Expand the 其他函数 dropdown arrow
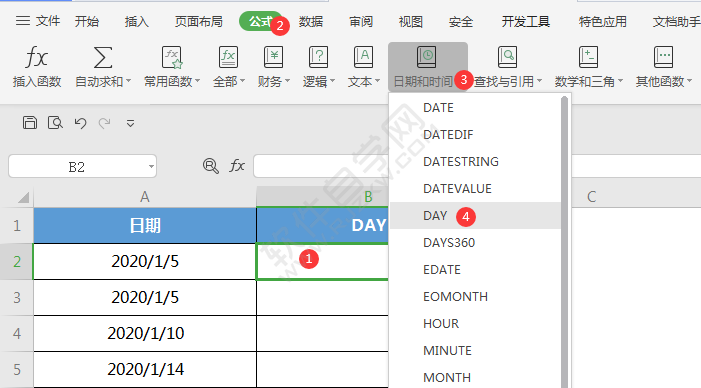 point(689,81)
